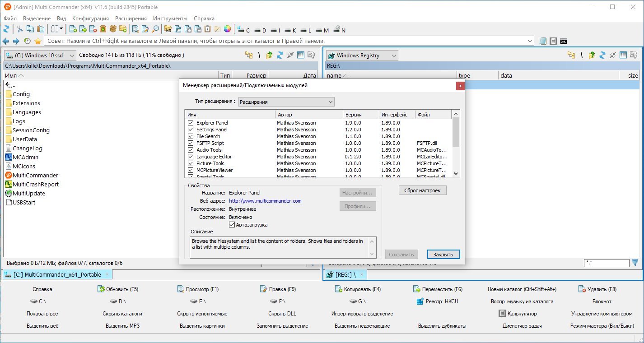Click the refresh arrows toolbar icon
The width and height of the screenshot is (644, 343).
(x=6, y=29)
